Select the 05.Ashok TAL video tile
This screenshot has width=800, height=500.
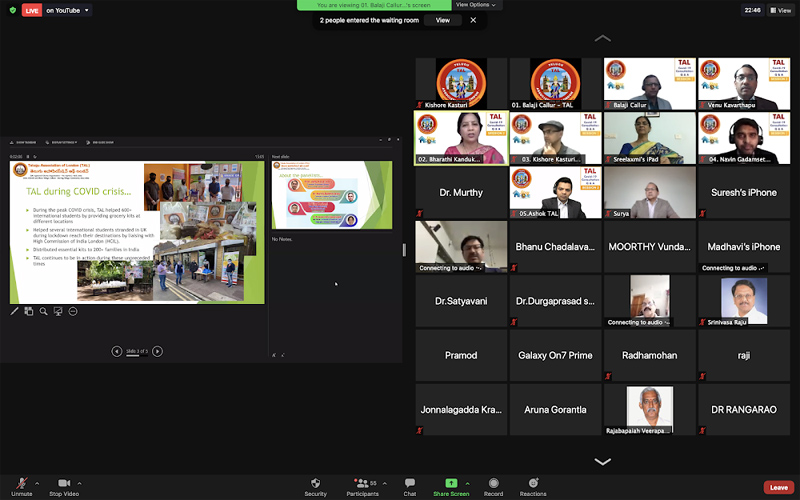point(555,192)
